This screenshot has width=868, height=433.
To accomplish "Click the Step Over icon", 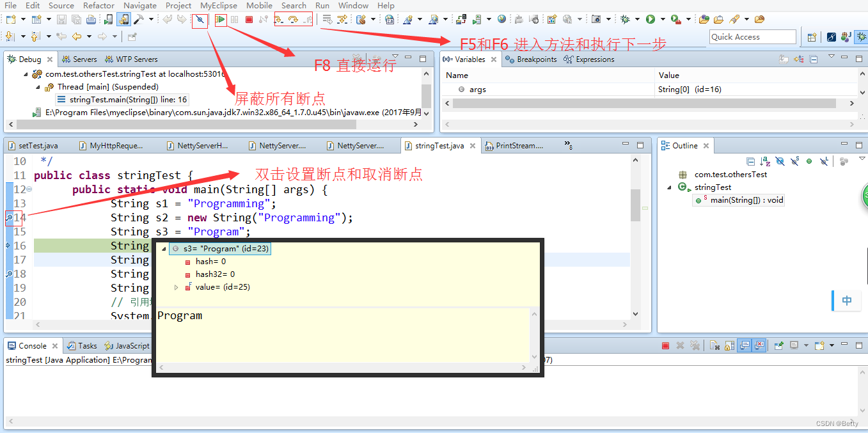I will [x=293, y=19].
